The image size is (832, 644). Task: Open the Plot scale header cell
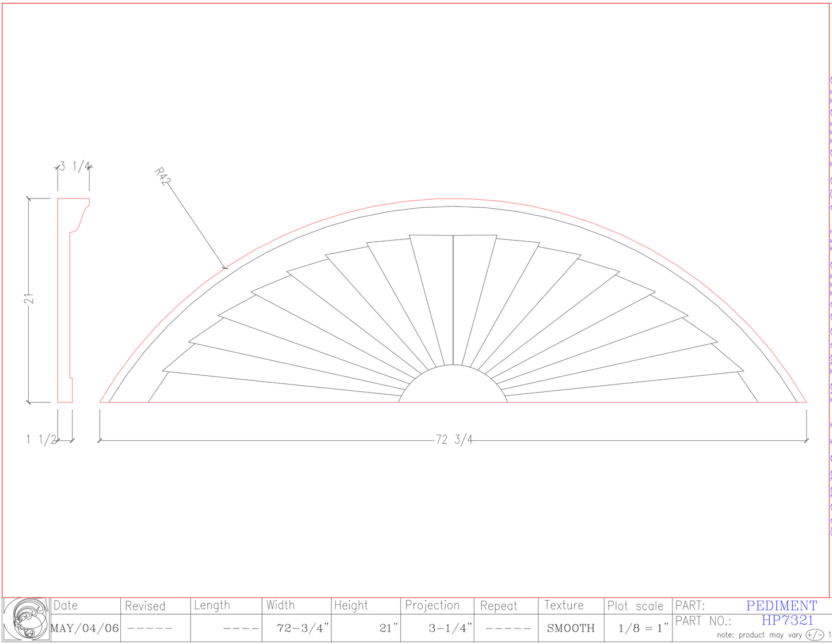pos(634,605)
